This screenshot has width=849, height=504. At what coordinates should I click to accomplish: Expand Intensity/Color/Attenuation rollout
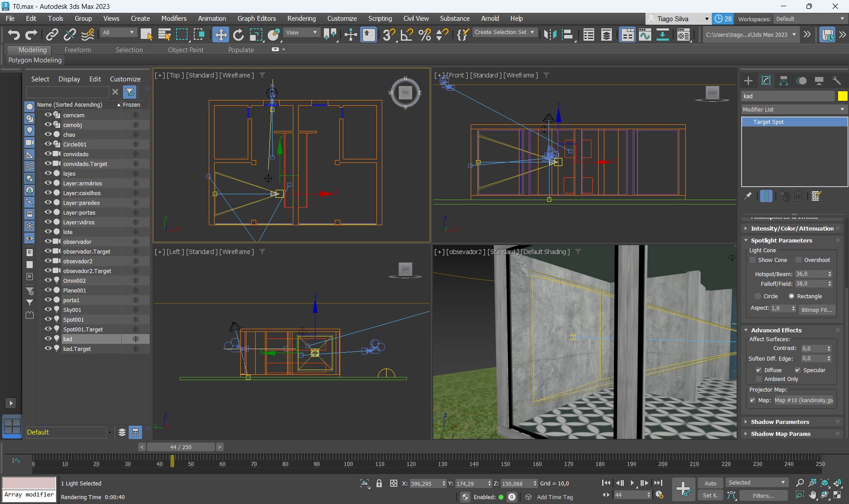(791, 228)
